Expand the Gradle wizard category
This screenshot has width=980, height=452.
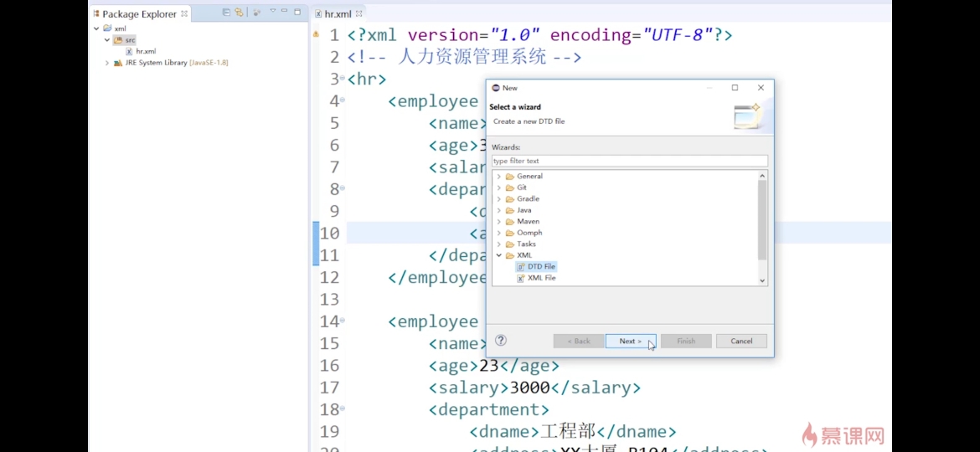coord(498,199)
